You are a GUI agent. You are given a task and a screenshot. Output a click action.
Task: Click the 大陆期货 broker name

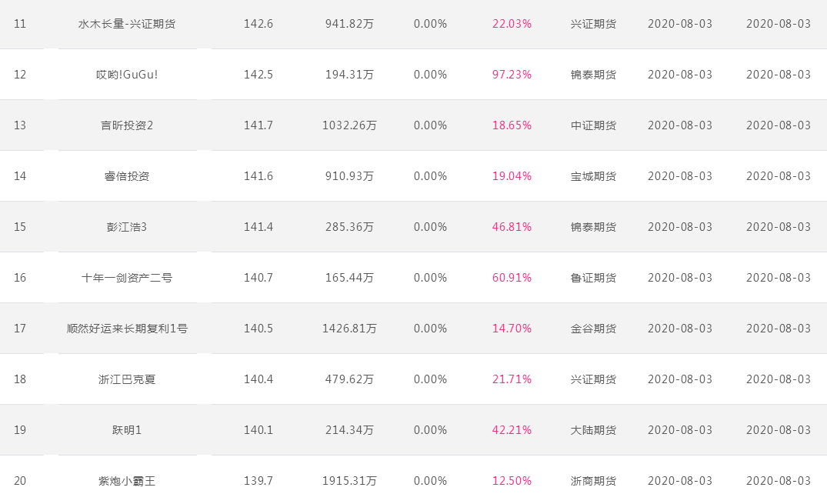tap(593, 429)
